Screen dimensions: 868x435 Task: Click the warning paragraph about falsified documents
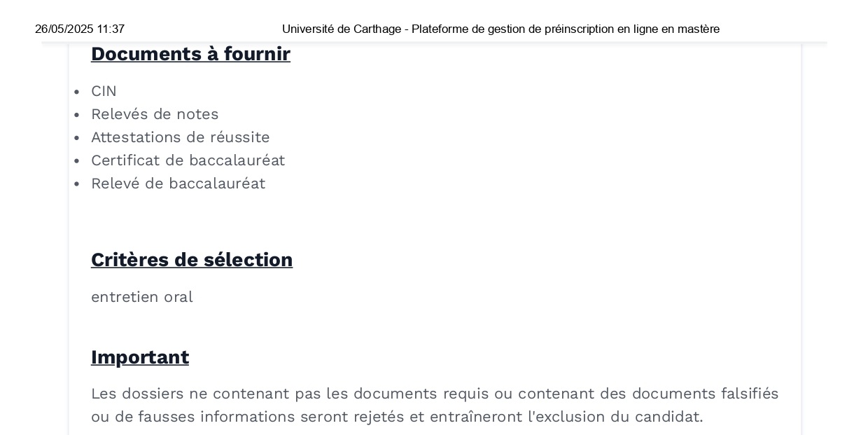pyautogui.click(x=435, y=406)
